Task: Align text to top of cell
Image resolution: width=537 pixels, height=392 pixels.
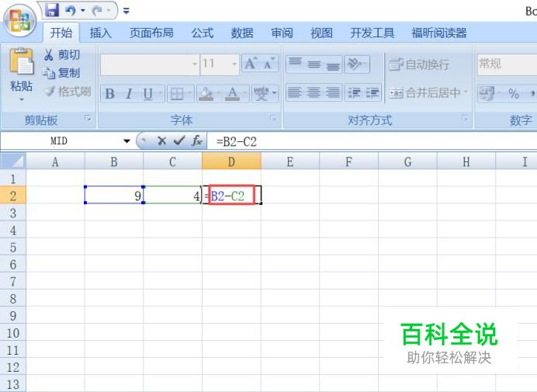Action: click(295, 64)
